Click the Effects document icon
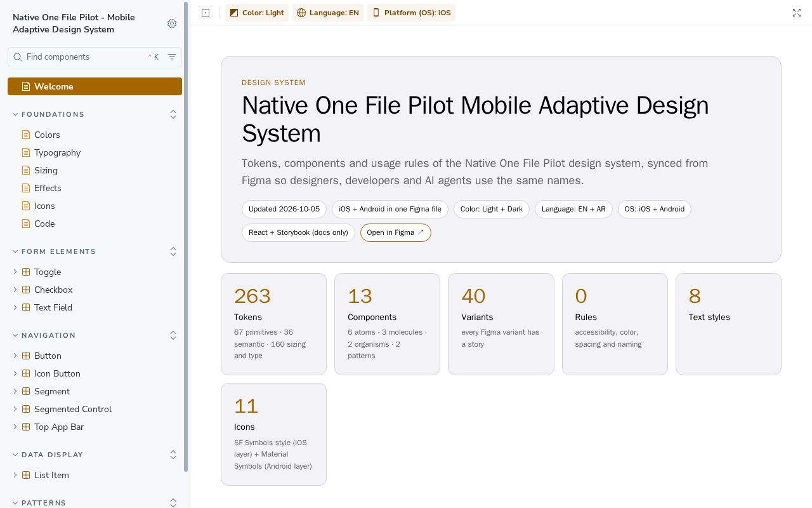Viewport: 812px width, 508px height. [x=26, y=188]
